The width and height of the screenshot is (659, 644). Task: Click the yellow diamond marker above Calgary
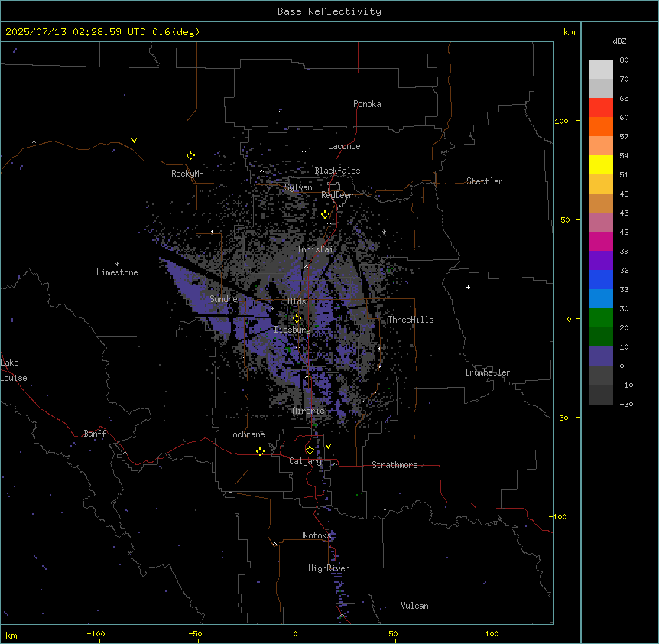tap(310, 450)
